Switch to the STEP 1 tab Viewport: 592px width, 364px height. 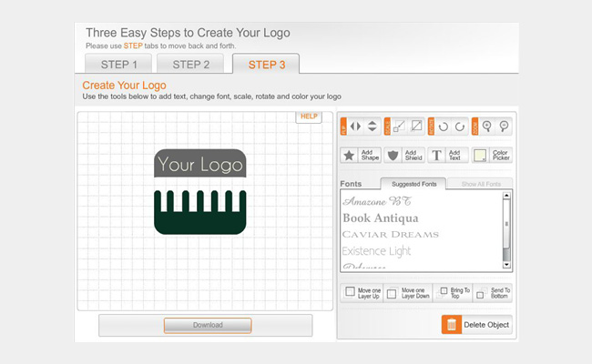click(x=118, y=64)
